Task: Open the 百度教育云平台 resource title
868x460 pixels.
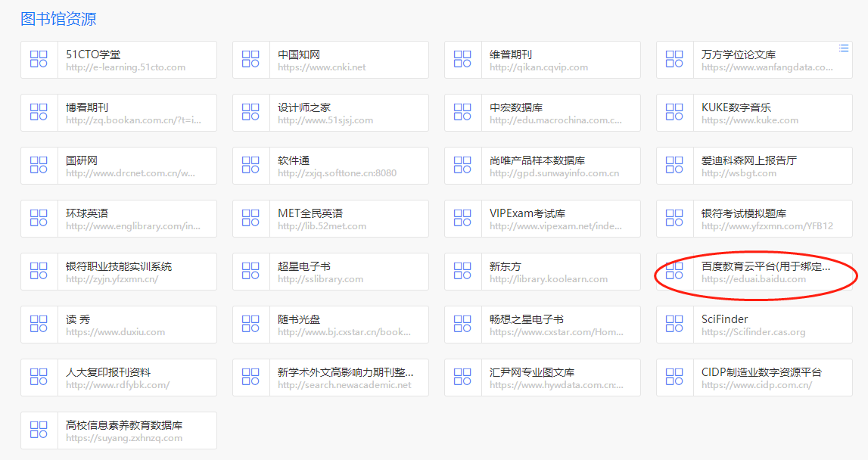Action: pyautogui.click(x=766, y=266)
